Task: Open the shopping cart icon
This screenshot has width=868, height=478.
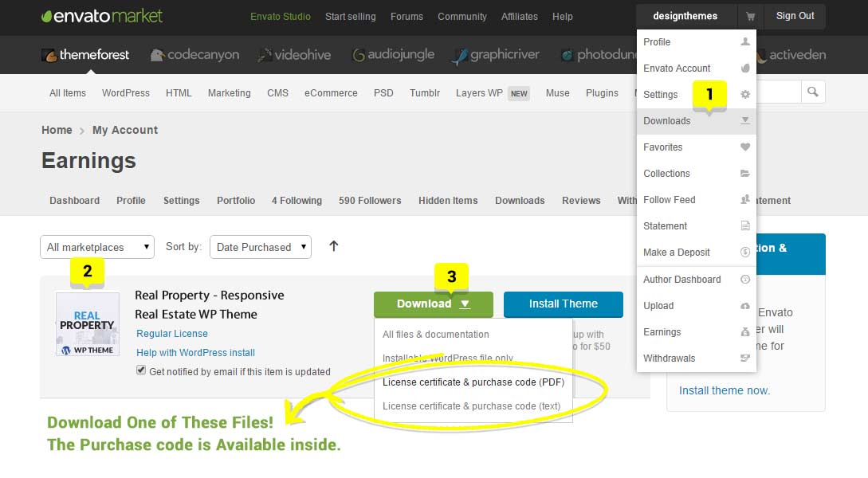Action: (750, 16)
